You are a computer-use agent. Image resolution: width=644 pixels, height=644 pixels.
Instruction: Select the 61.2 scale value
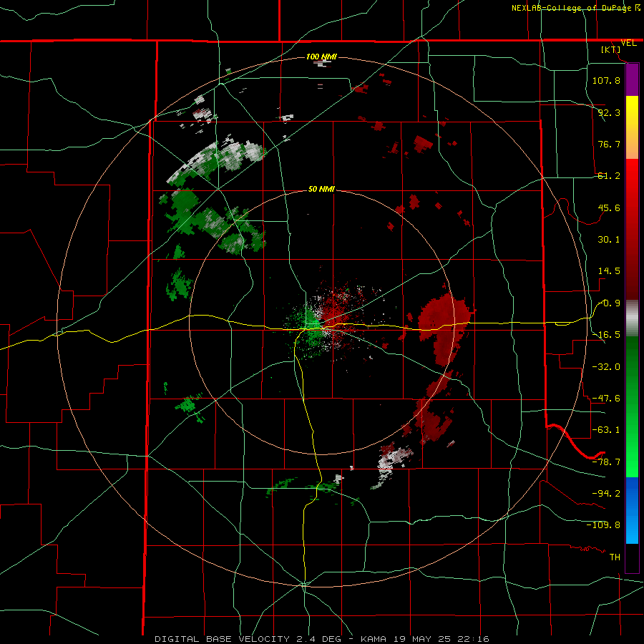pos(609,176)
